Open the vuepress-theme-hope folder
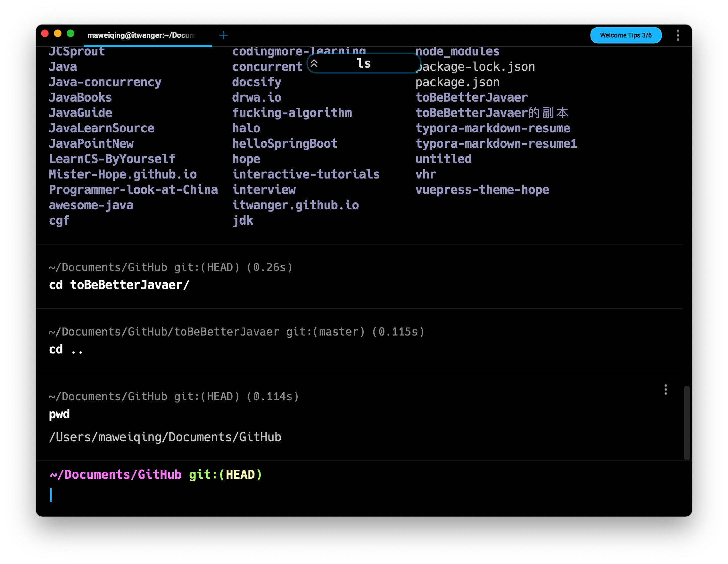 click(482, 189)
